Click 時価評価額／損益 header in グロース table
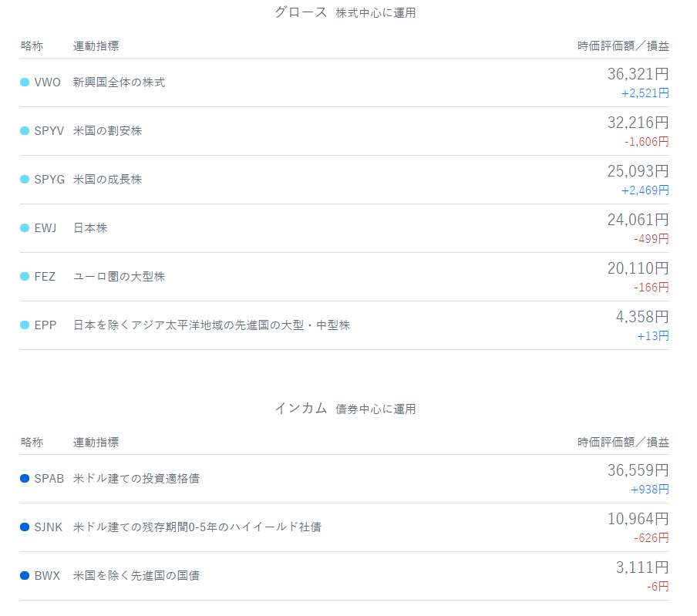 tap(623, 46)
